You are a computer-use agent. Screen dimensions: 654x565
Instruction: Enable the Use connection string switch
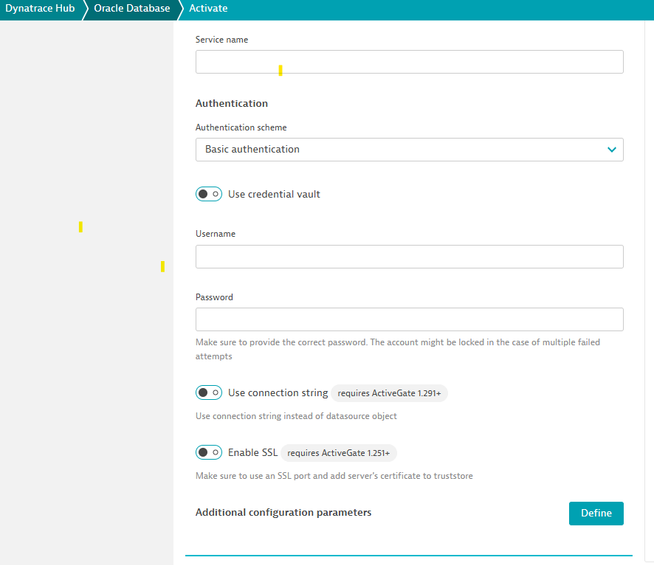click(x=209, y=393)
